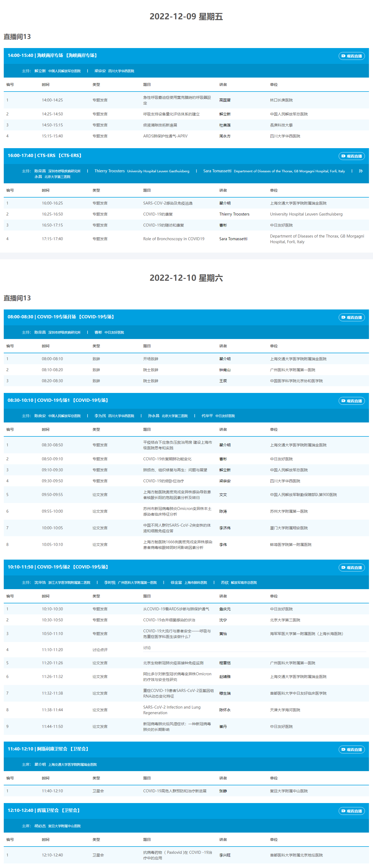
Task: Select speaker 高国晋
Action: 225,100
